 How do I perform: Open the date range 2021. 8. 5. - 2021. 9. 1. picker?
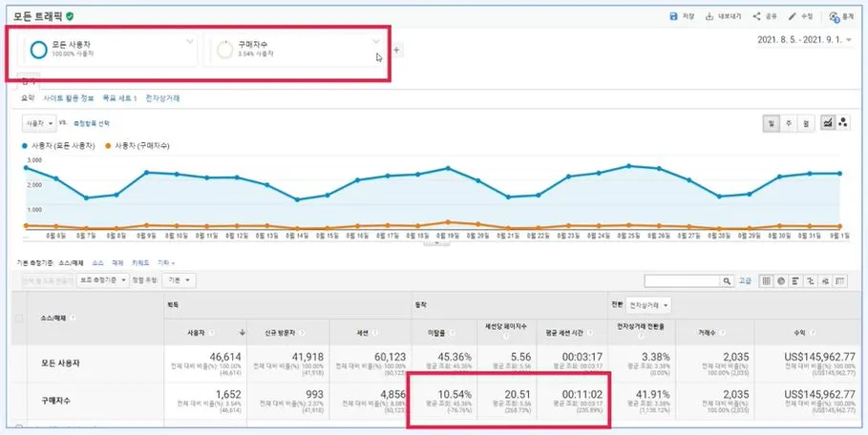pos(804,40)
